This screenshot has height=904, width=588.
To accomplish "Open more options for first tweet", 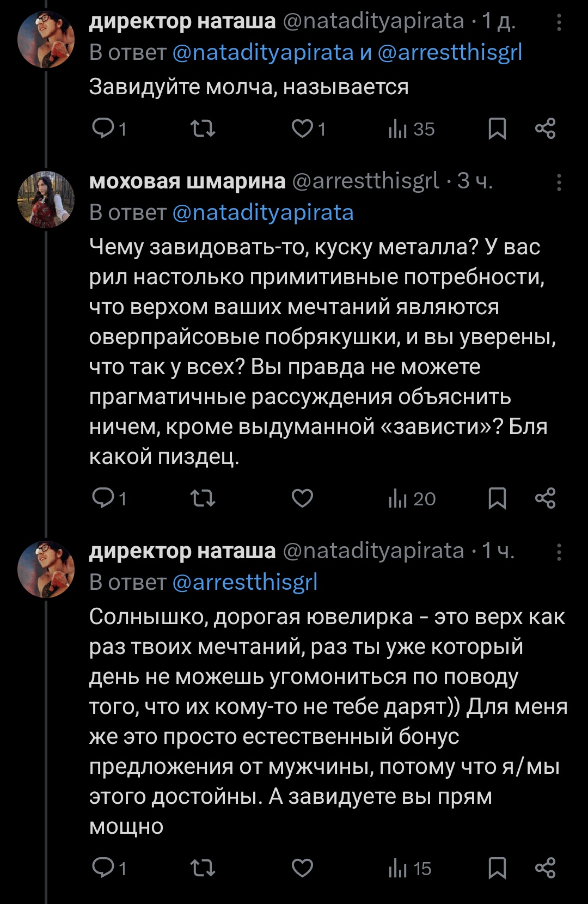I will pos(559,22).
